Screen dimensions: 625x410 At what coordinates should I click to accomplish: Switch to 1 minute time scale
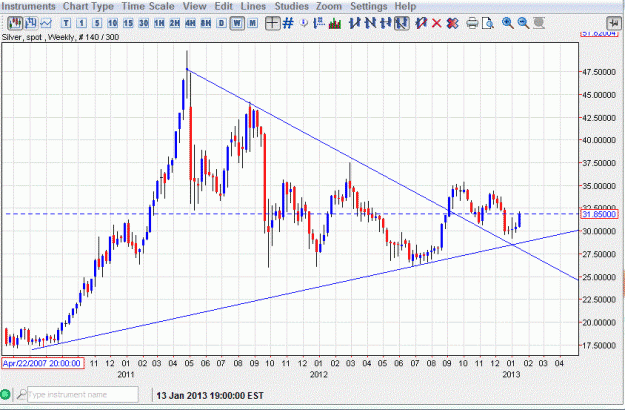click(x=81, y=23)
